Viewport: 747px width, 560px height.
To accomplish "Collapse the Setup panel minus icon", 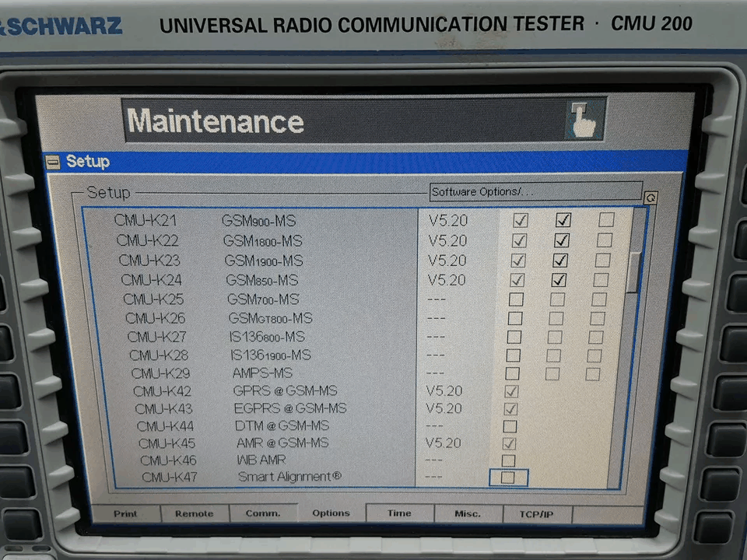I will [x=53, y=163].
